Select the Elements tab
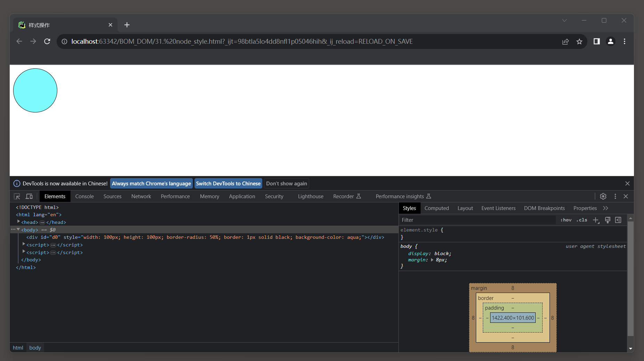644x361 pixels. (55, 196)
